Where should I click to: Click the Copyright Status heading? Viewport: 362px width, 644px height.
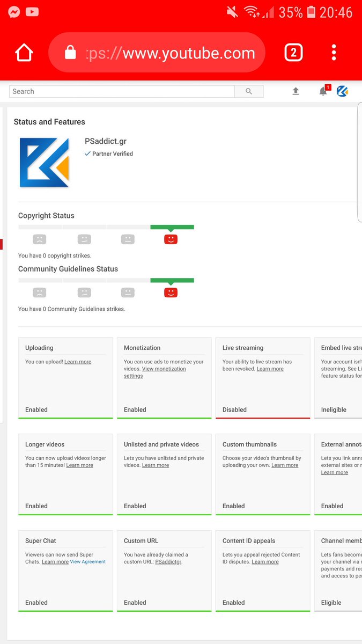click(x=46, y=215)
